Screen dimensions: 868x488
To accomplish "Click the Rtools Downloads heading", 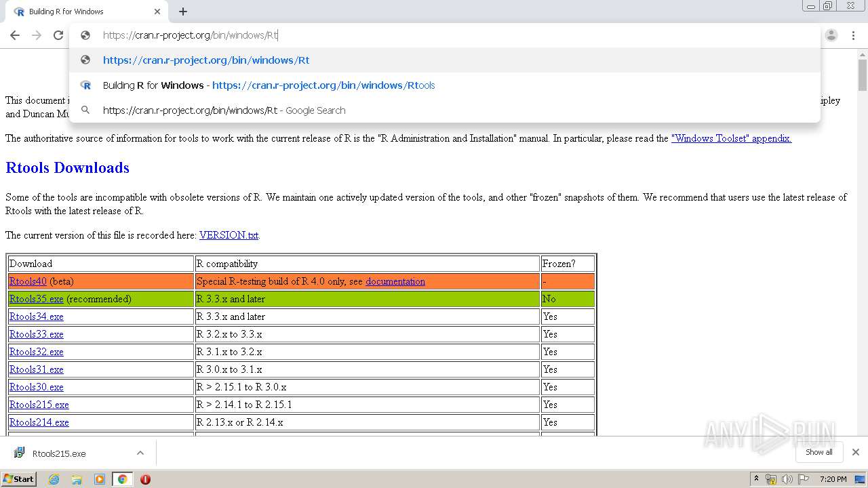I will 67,167.
